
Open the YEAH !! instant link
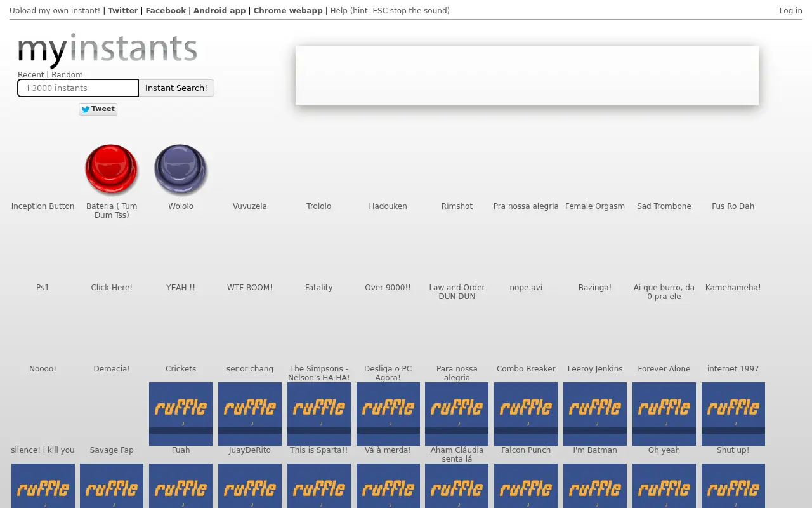coord(181,288)
